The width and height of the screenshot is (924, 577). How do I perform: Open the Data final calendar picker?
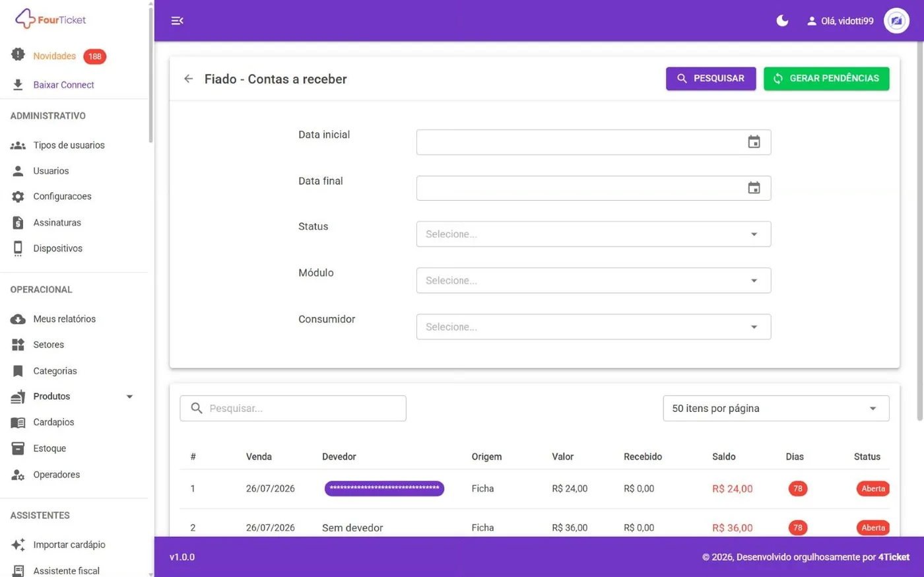click(x=754, y=188)
